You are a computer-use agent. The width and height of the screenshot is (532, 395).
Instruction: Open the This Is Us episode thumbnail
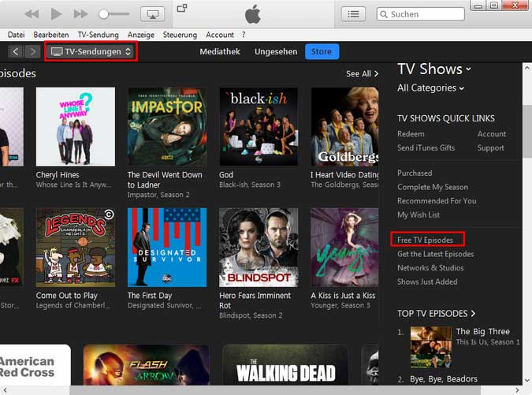point(431,348)
